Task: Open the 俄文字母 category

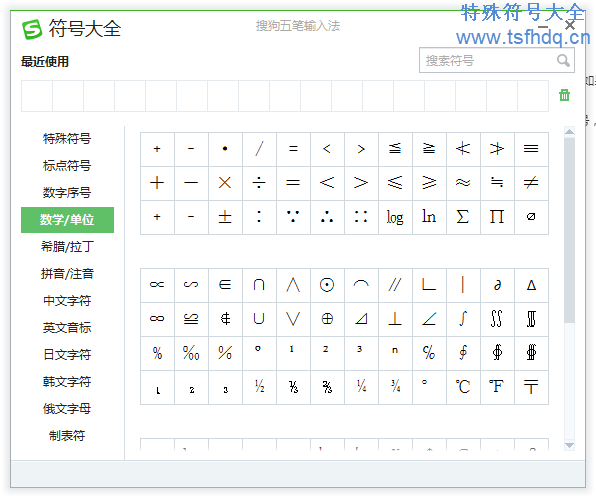Action: tap(67, 409)
